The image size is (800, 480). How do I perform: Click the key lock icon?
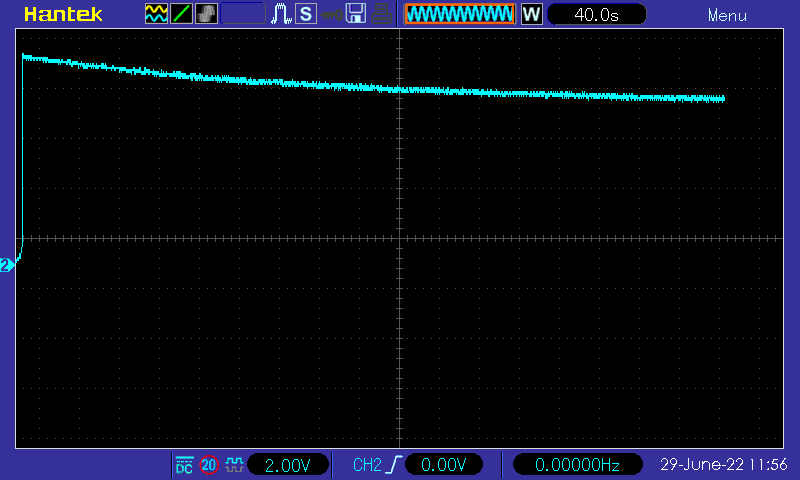point(331,15)
